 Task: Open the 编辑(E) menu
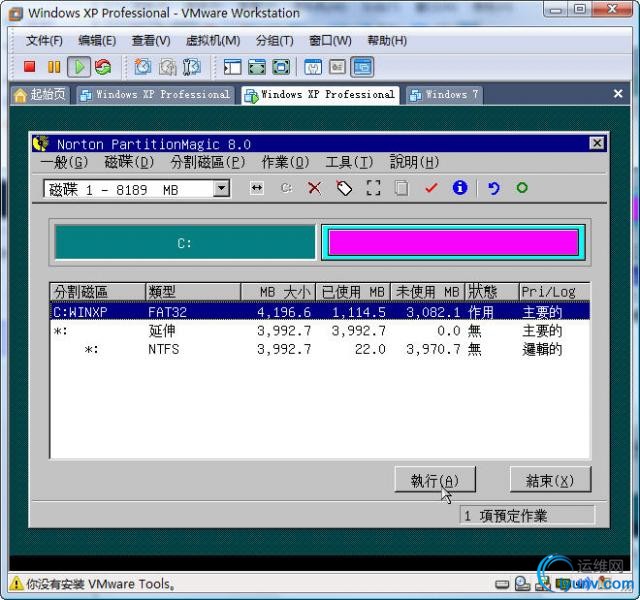coord(97,40)
